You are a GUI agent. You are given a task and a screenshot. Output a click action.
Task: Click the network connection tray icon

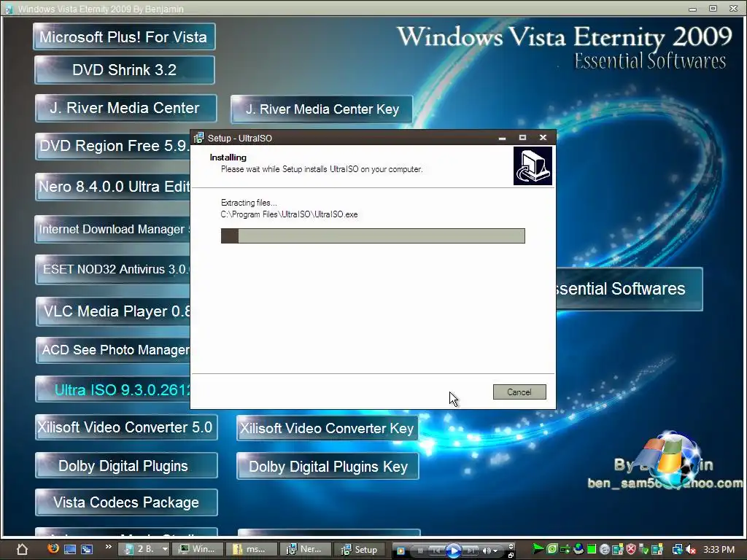678,549
